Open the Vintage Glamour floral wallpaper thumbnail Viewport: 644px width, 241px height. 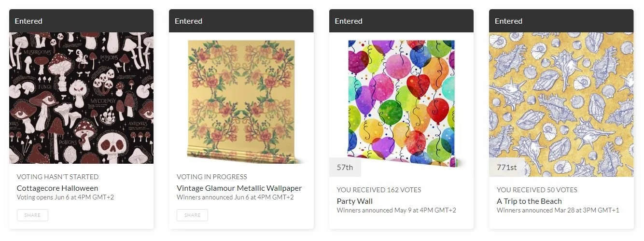[x=241, y=98]
